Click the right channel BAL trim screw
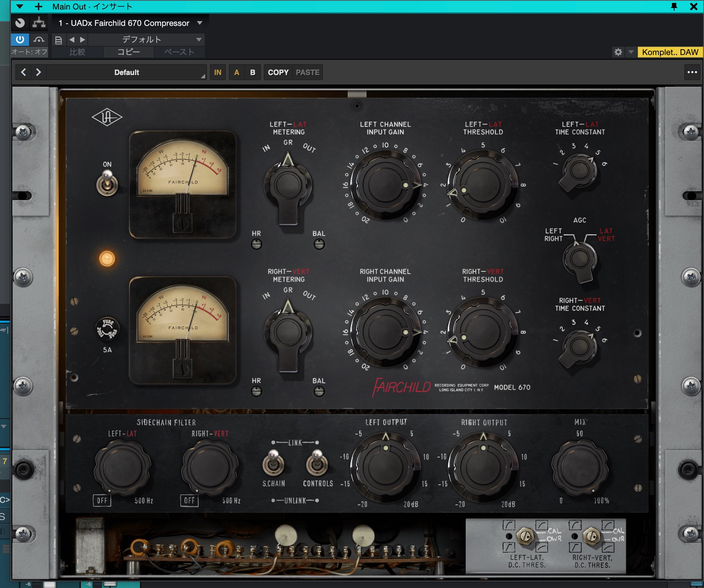This screenshot has height=588, width=704. [x=319, y=392]
